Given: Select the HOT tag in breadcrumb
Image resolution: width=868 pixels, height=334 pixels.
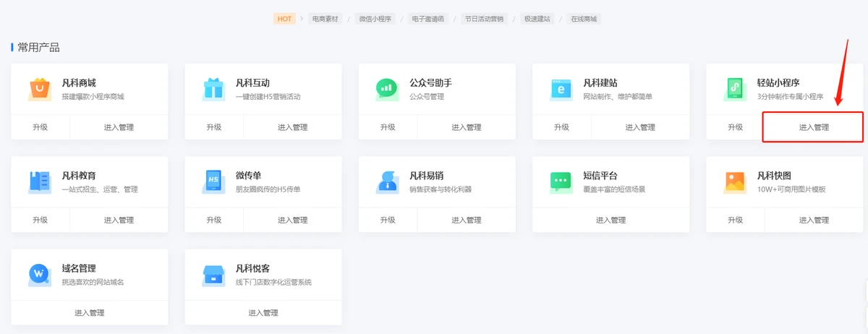Looking at the screenshot, I should point(285,19).
